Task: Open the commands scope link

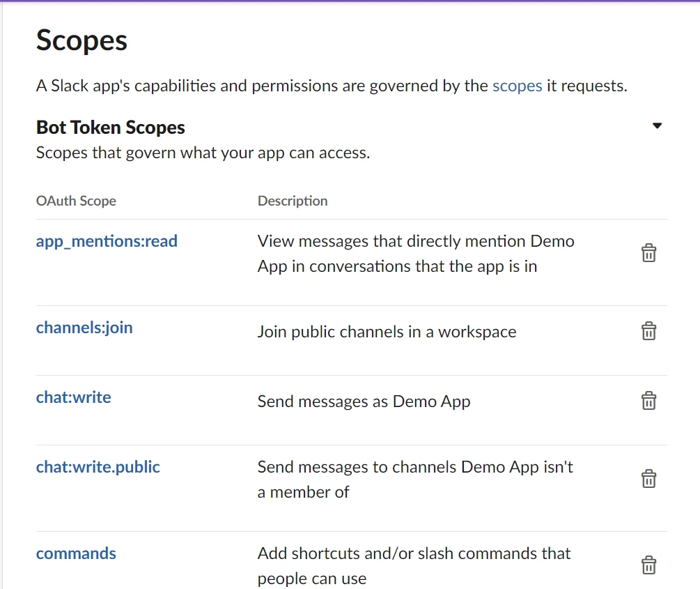Action: pos(76,553)
